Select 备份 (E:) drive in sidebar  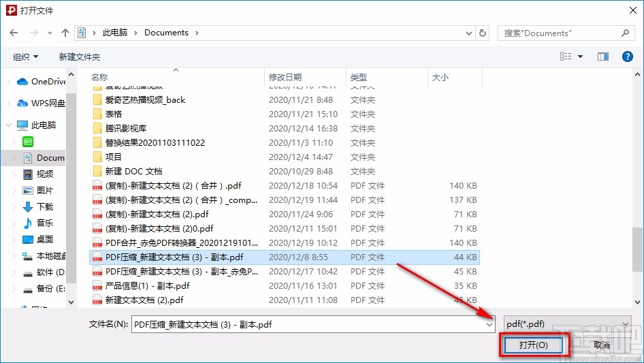tap(44, 289)
